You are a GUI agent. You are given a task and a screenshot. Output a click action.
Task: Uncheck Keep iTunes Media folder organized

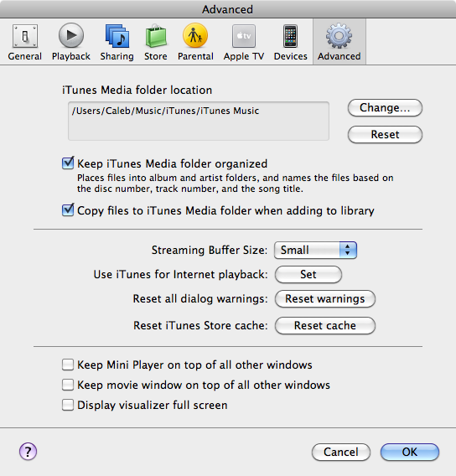tap(68, 163)
